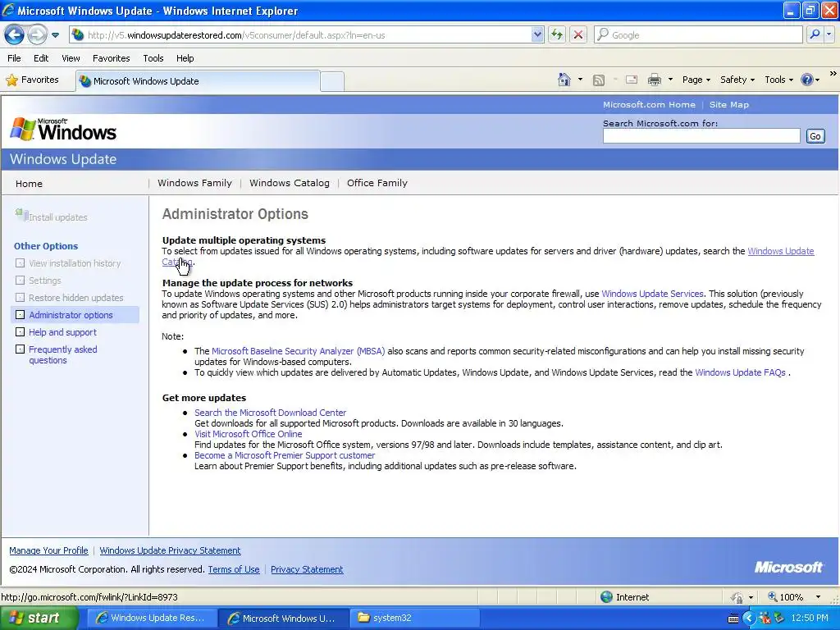Select Restore hidden updates option

coord(76,298)
